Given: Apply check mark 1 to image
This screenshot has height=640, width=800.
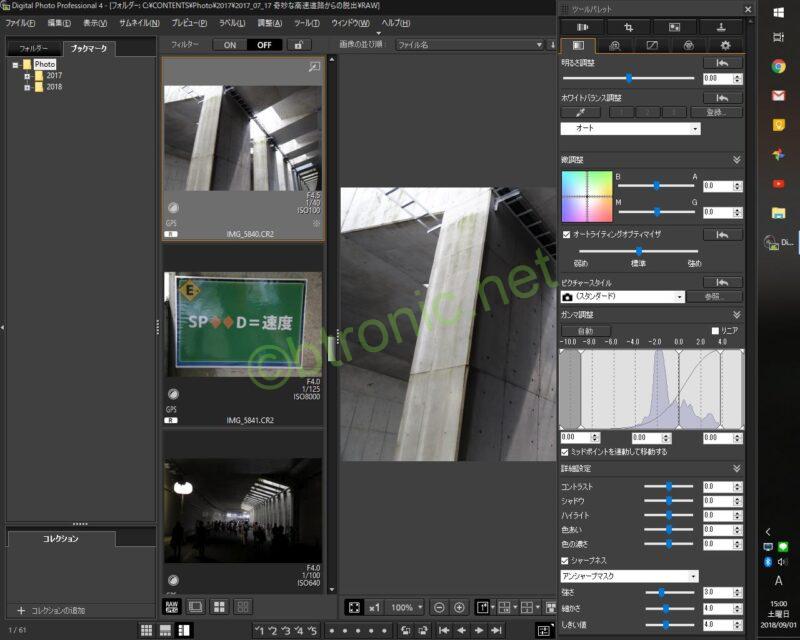Looking at the screenshot, I should point(260,631).
